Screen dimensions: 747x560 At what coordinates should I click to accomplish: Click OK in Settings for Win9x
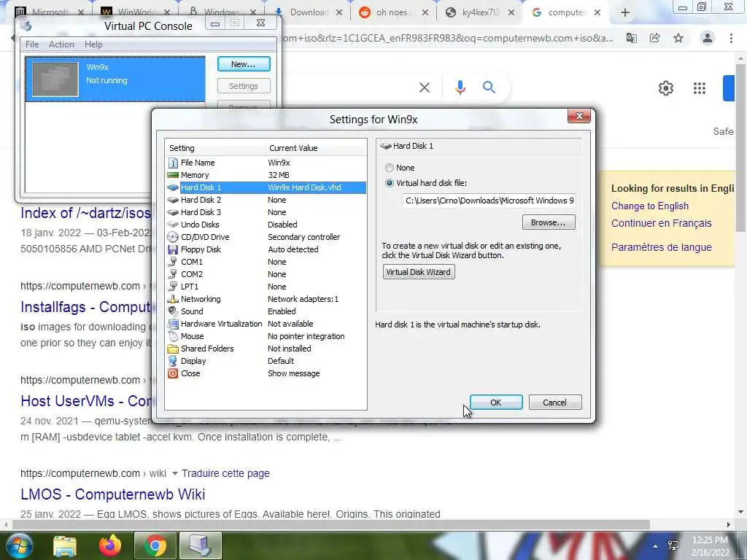[496, 402]
